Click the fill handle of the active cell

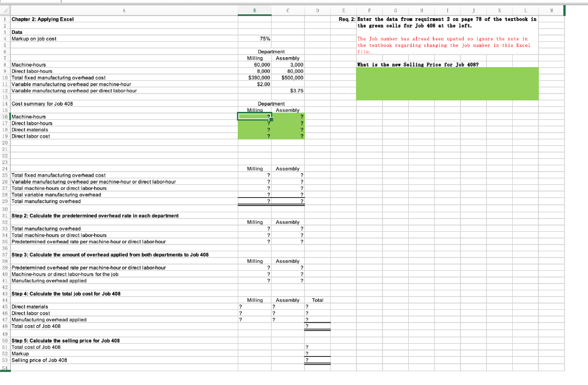pos(270,120)
